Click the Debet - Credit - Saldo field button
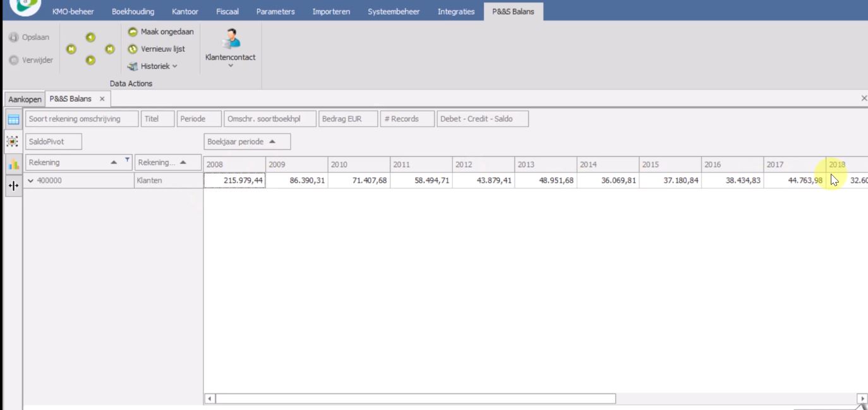This screenshot has width=868, height=410. pyautogui.click(x=483, y=119)
